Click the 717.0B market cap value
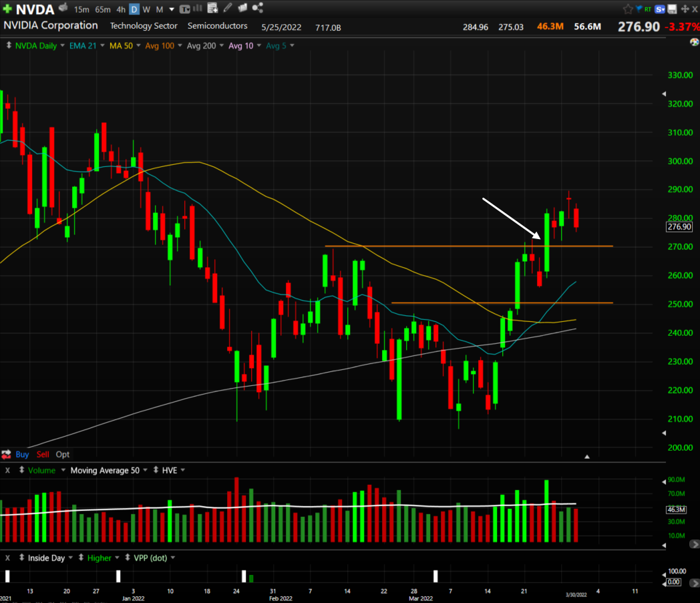Viewport: 700px width, 603px height. point(328,27)
